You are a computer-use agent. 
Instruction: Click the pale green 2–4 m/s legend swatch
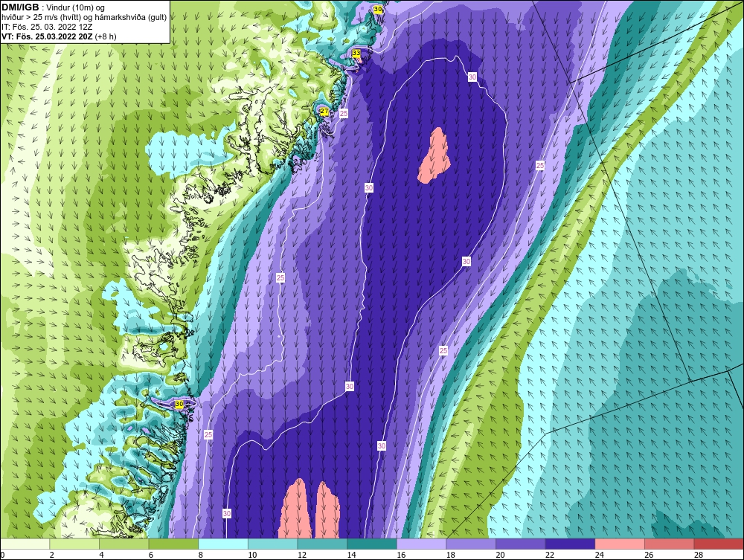pos(74,544)
